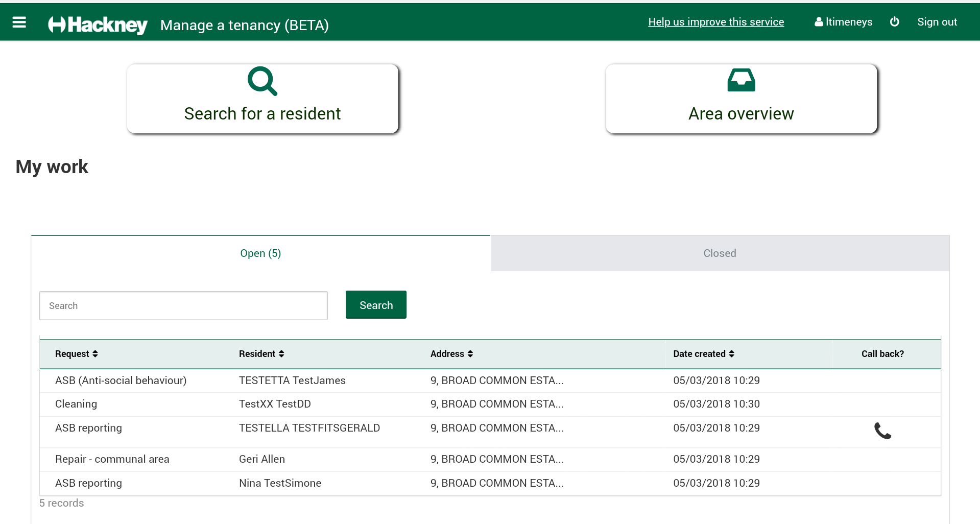Click date in Nina TestSimone row

click(716, 483)
